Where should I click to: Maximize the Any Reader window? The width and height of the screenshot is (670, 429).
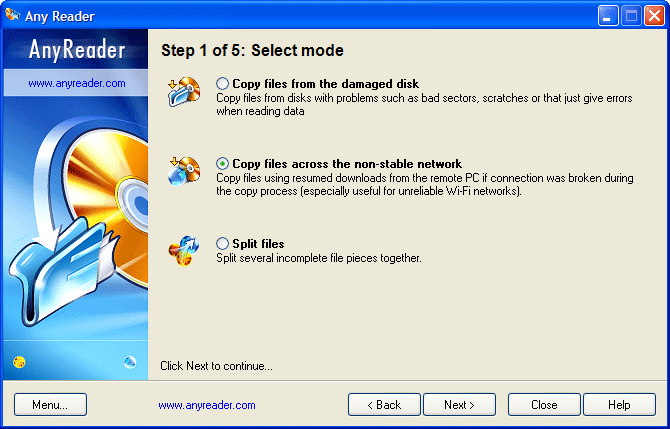[631, 15]
